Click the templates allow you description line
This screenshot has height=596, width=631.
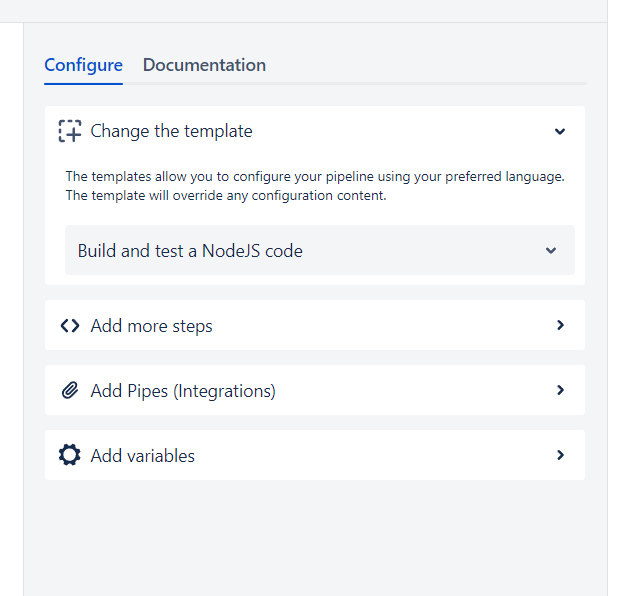tap(315, 177)
